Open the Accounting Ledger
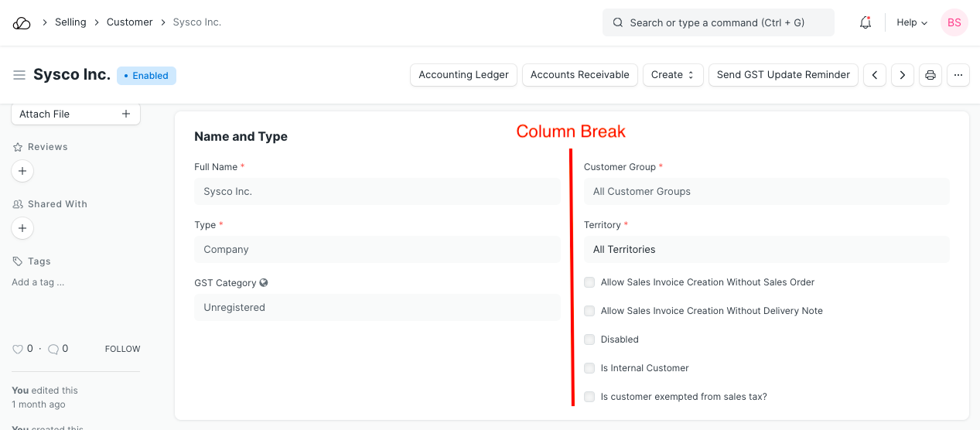Screen dimensions: 980x430 (x=463, y=75)
